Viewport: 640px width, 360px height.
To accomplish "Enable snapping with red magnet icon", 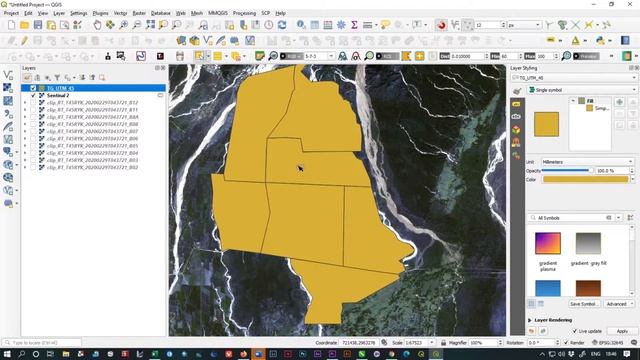I will 441,25.
